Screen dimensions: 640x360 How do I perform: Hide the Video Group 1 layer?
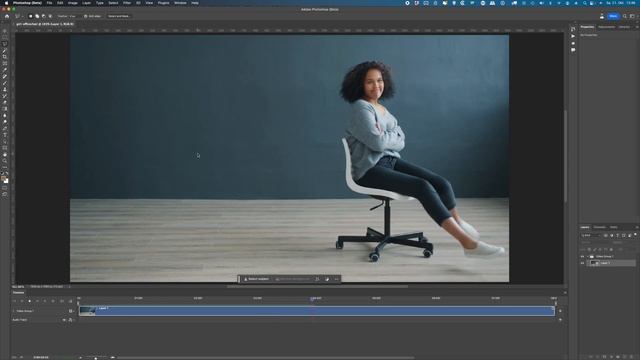tap(582, 257)
